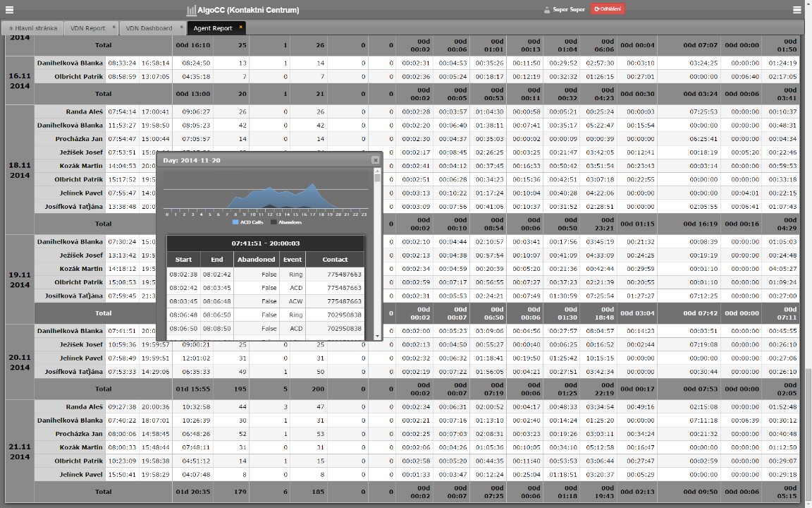Close the Agent Report tab

click(x=240, y=28)
